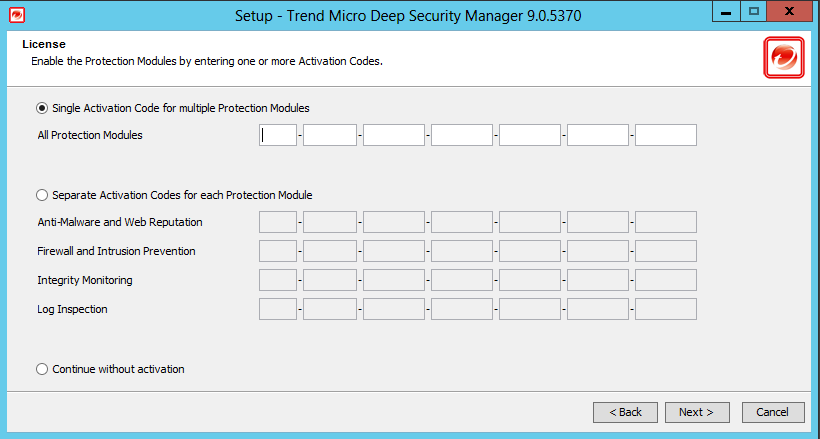Click the 'Log Inspection' label

[x=72, y=309]
